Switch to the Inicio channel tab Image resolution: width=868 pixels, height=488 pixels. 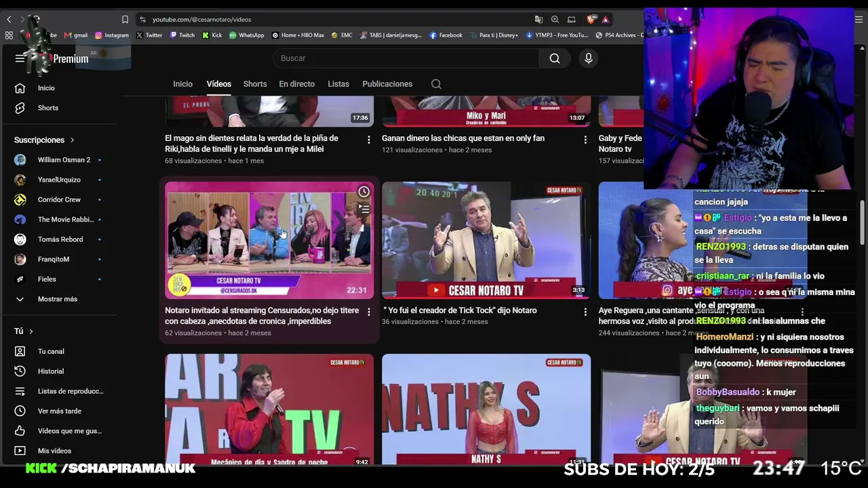182,84
